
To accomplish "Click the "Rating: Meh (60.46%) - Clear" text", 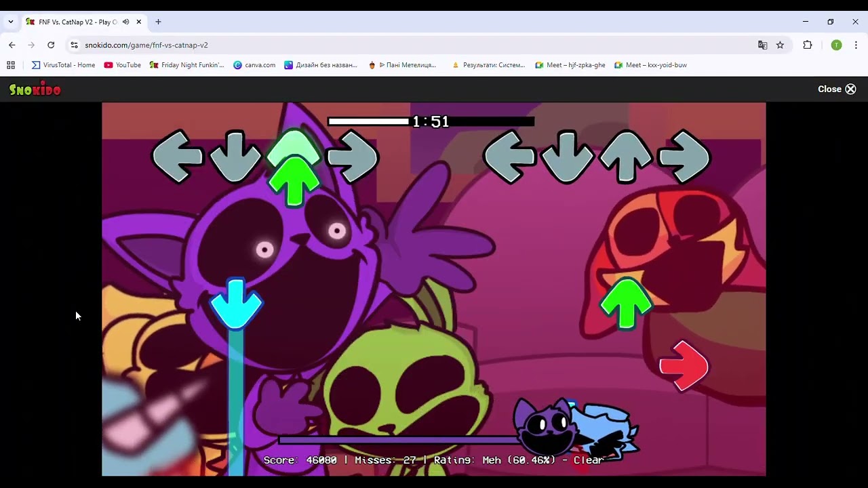I will [519, 460].
